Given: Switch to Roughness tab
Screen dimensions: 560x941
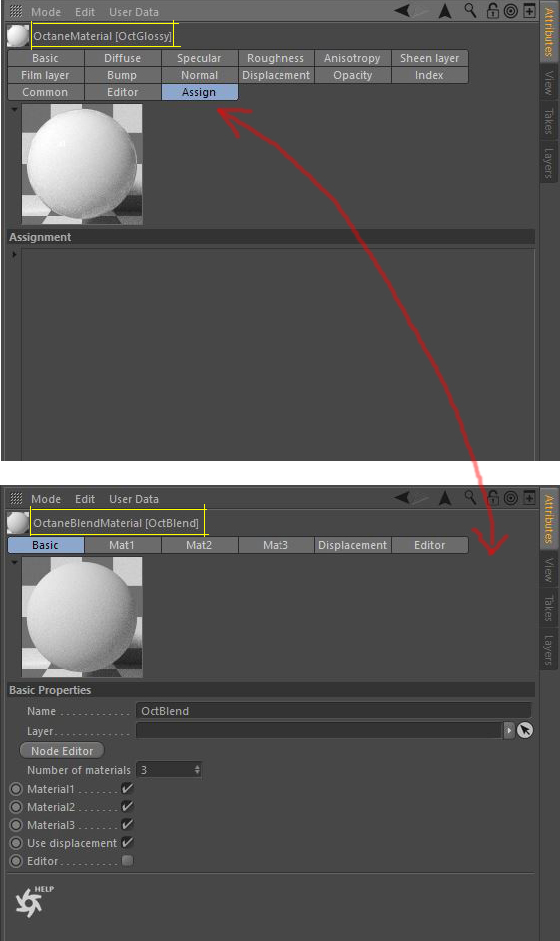Looking at the screenshot, I should [276, 58].
